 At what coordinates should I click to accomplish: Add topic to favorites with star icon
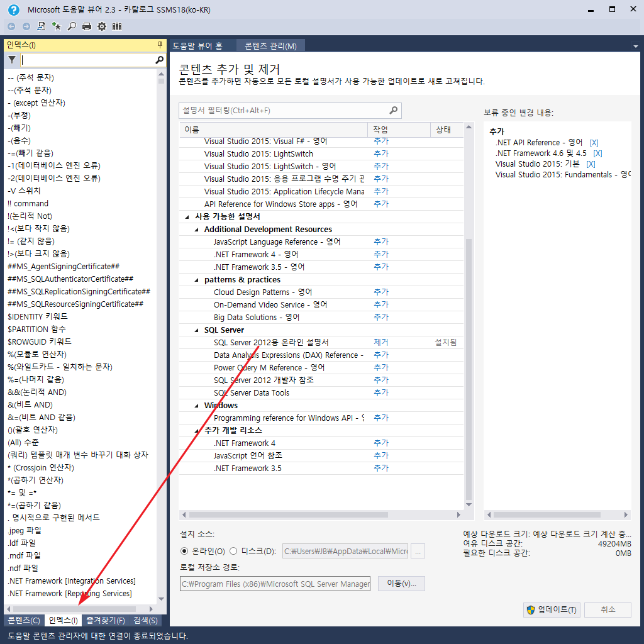tap(57, 26)
